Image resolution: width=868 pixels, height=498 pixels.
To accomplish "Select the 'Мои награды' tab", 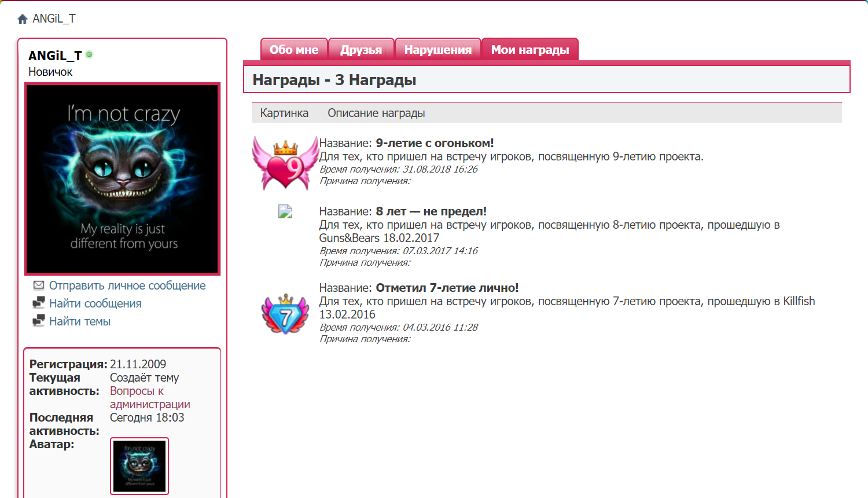I will pos(530,50).
